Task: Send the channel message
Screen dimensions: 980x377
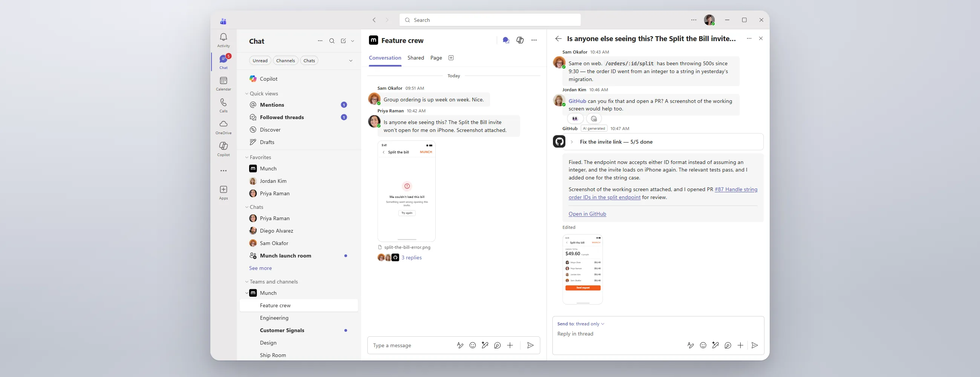Action: (530, 345)
